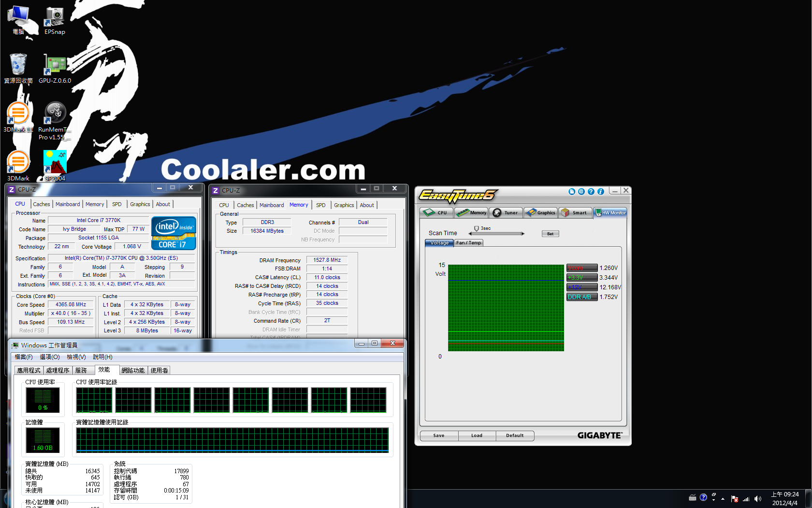The height and width of the screenshot is (508, 812).
Task: Open Graphics tab in right CPU-Z window
Action: click(344, 205)
